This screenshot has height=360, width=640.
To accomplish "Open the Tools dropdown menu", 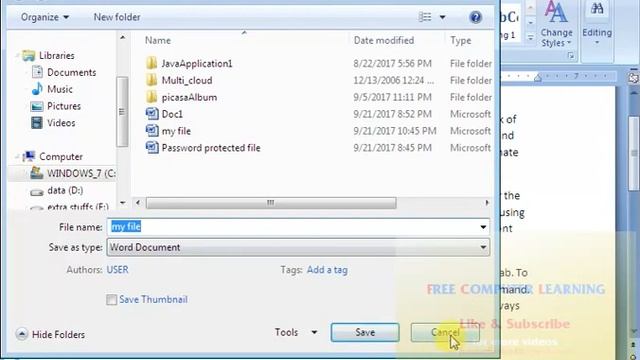I will point(296,332).
